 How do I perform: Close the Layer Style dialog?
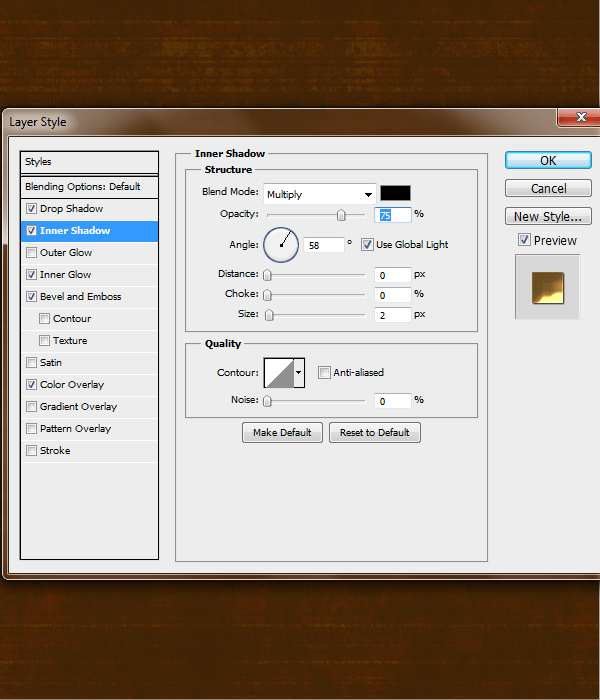(x=579, y=117)
